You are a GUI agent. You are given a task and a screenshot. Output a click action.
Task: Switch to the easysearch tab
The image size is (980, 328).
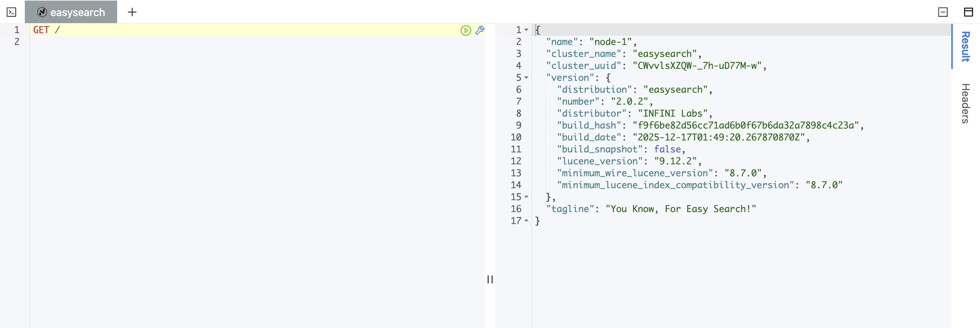coord(71,12)
